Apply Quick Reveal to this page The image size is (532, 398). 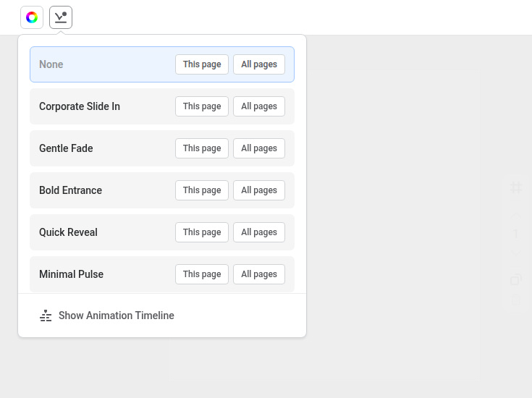coord(202,232)
